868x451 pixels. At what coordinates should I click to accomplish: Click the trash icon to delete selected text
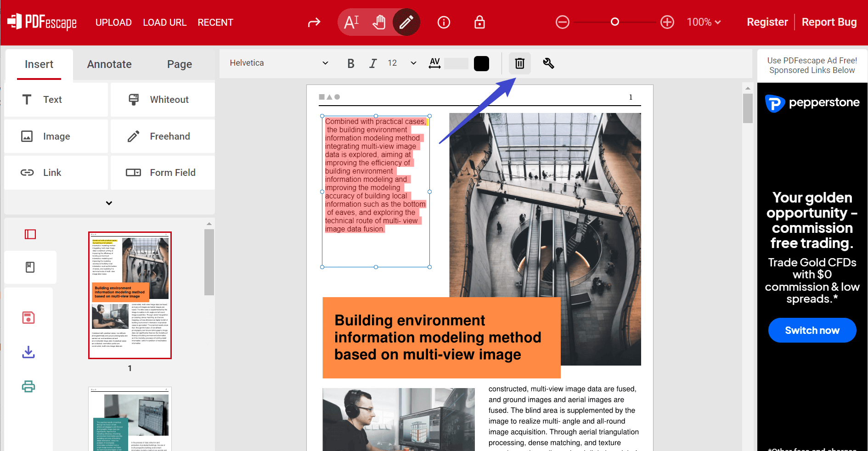tap(519, 63)
